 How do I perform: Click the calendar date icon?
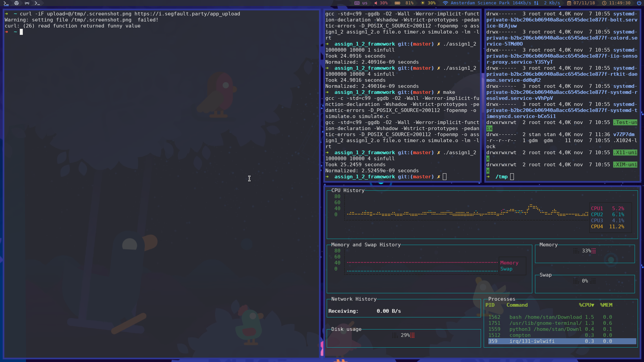coord(569,3)
